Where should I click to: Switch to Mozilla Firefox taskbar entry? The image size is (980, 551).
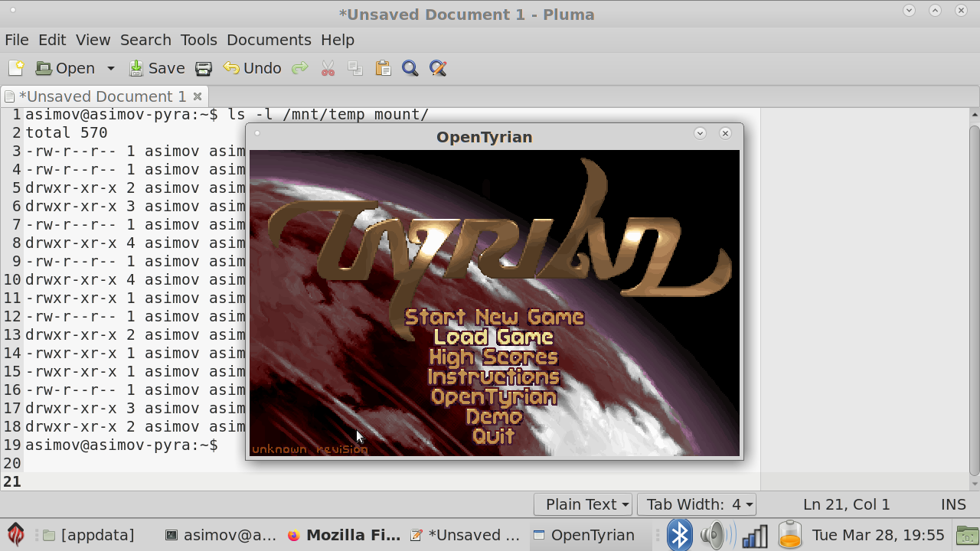344,535
